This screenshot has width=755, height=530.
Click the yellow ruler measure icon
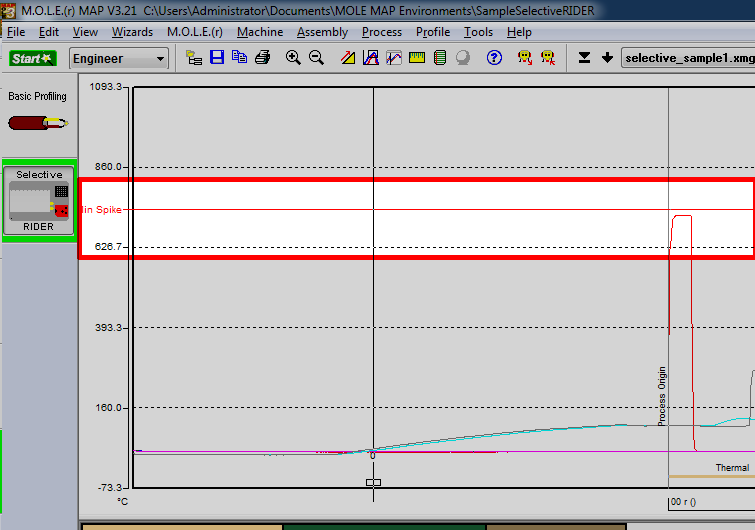(417, 58)
